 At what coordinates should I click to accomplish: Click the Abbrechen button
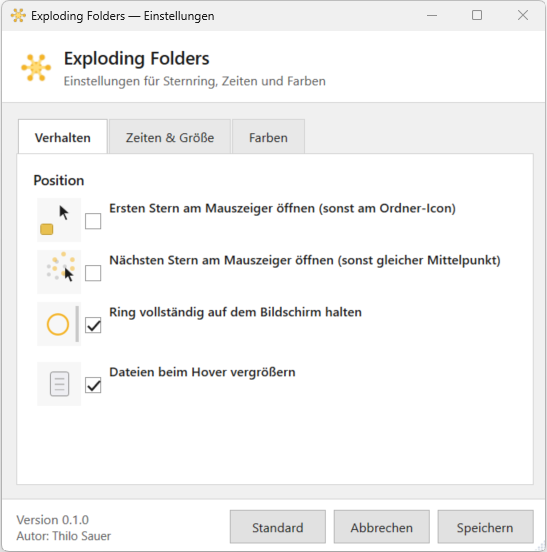pyautogui.click(x=382, y=527)
